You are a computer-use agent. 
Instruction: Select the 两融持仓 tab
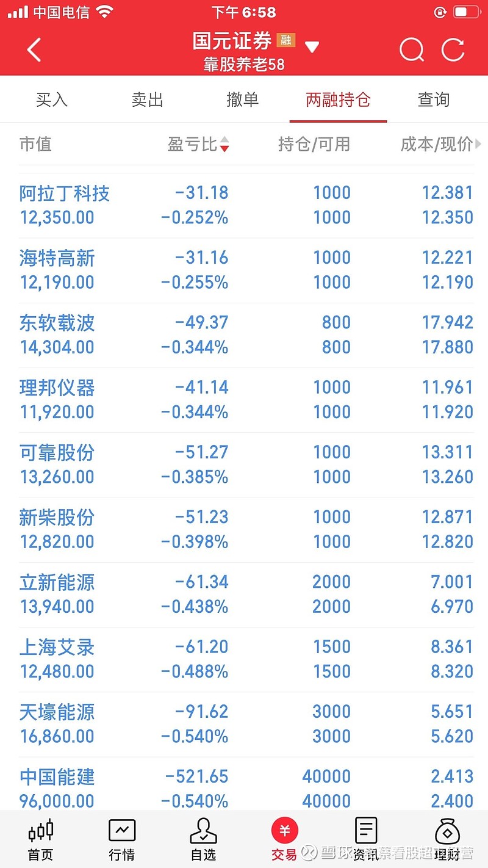[338, 99]
